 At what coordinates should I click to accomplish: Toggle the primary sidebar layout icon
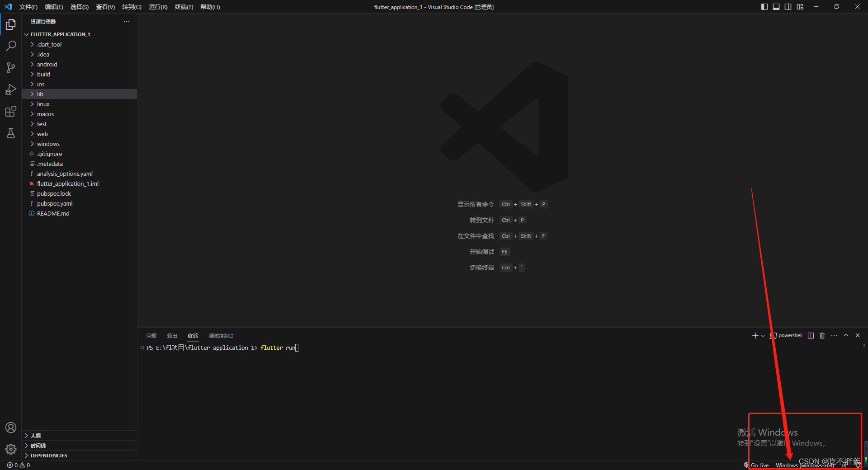pyautogui.click(x=764, y=7)
